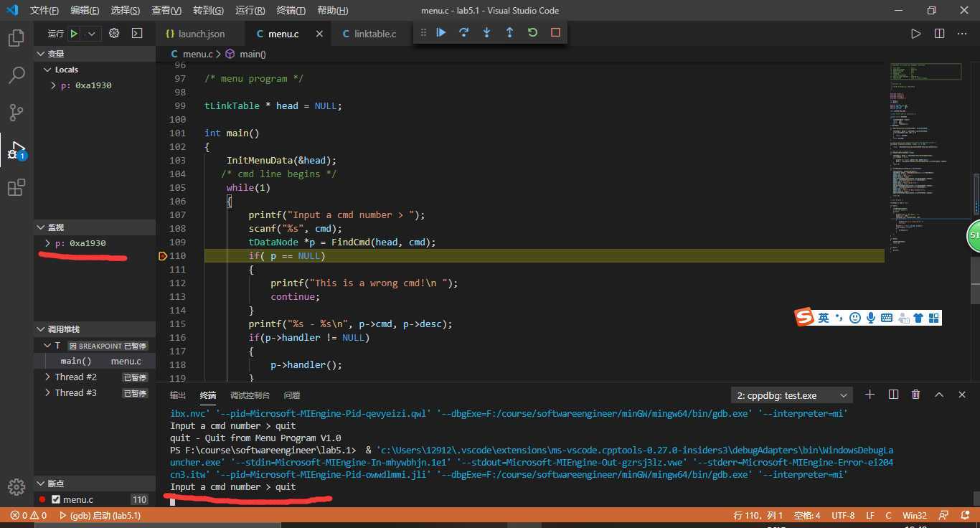Open the 编辑(E) menu

[85, 11]
